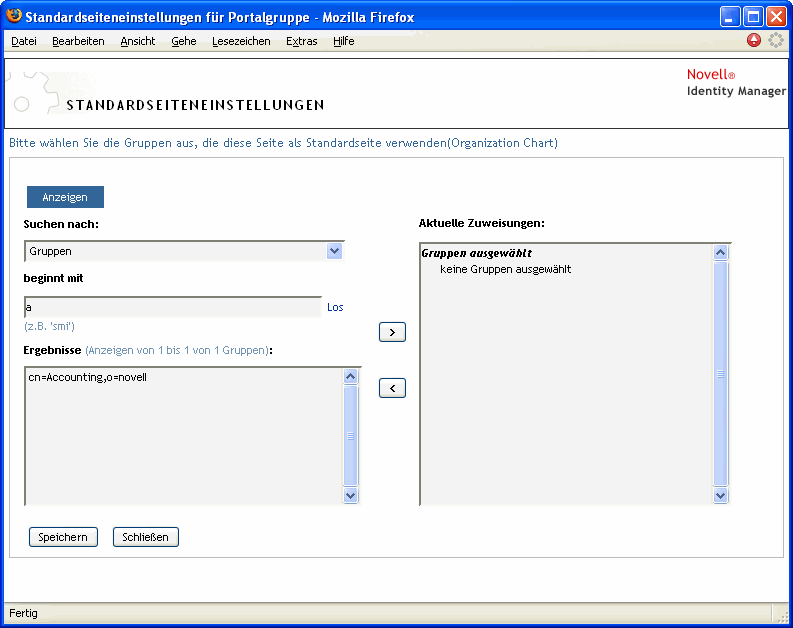793x628 pixels.
Task: Click assignments list scrollbar down arrow
Action: click(x=721, y=496)
